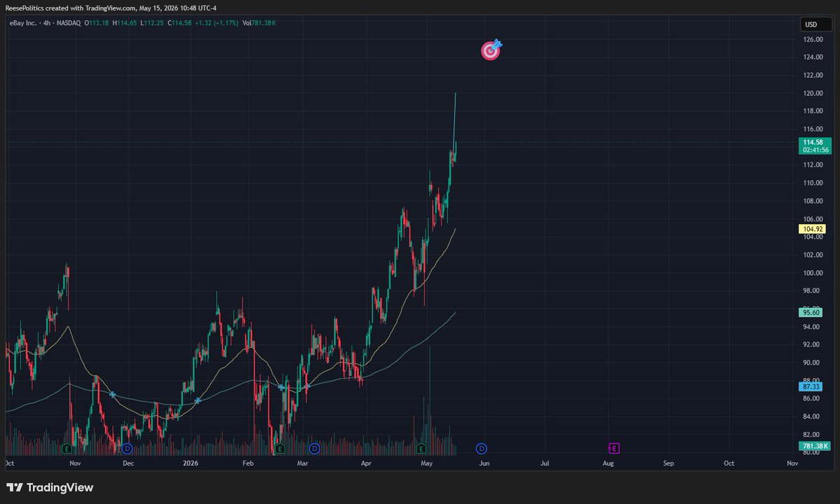Click the Mar label on the time axis

coord(303,463)
